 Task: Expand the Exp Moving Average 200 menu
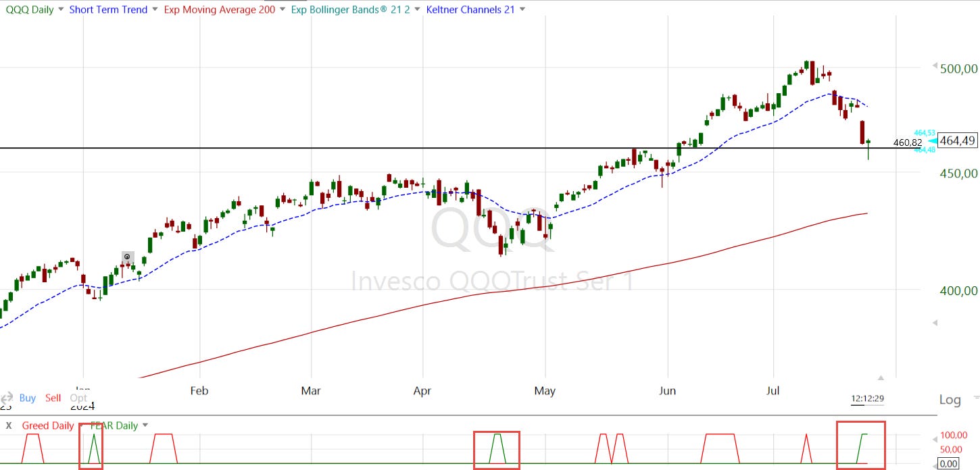coord(281,9)
